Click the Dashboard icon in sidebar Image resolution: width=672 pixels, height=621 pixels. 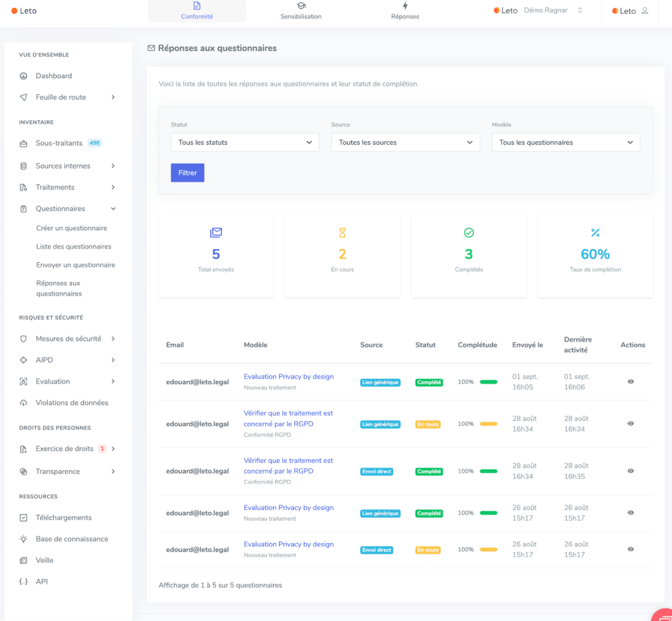pos(24,76)
